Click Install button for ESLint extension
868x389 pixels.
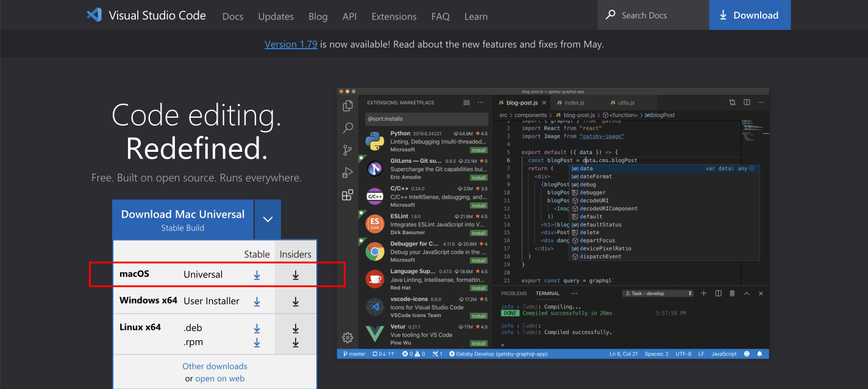coord(478,233)
